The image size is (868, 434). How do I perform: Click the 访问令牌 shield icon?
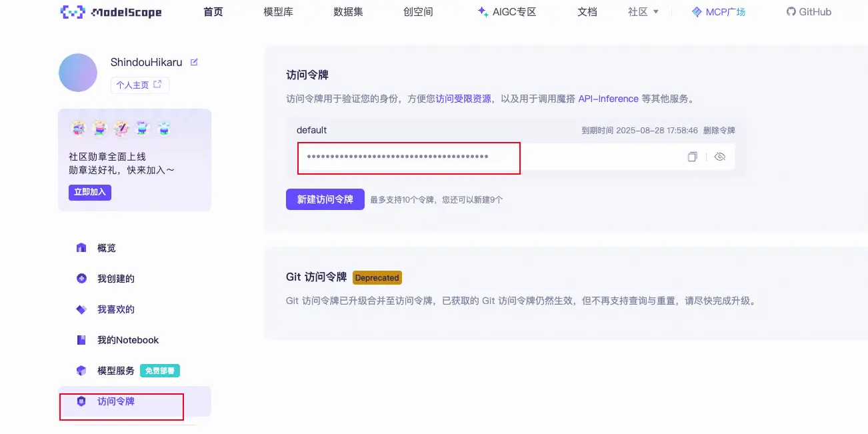pyautogui.click(x=81, y=401)
